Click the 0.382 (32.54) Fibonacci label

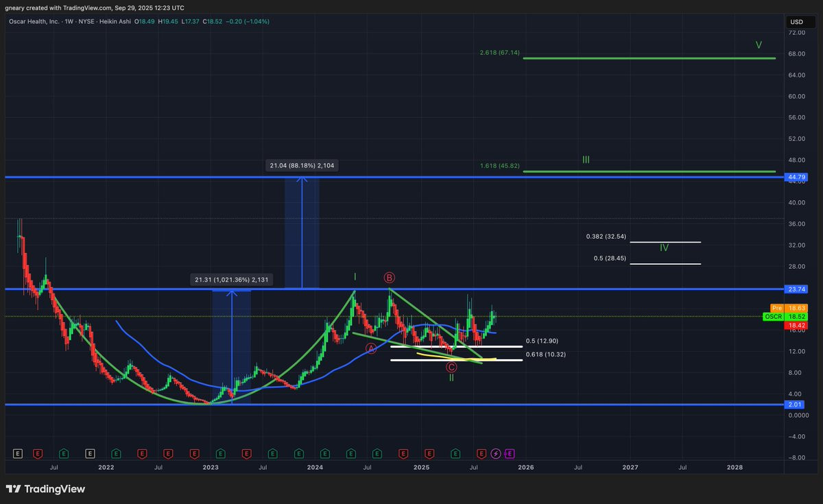tap(606, 237)
